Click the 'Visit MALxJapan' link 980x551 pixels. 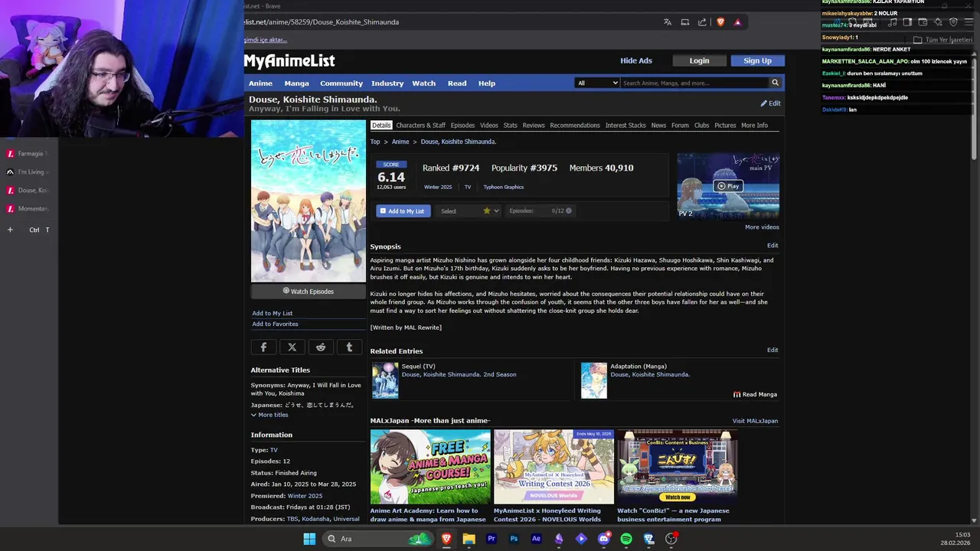point(755,421)
